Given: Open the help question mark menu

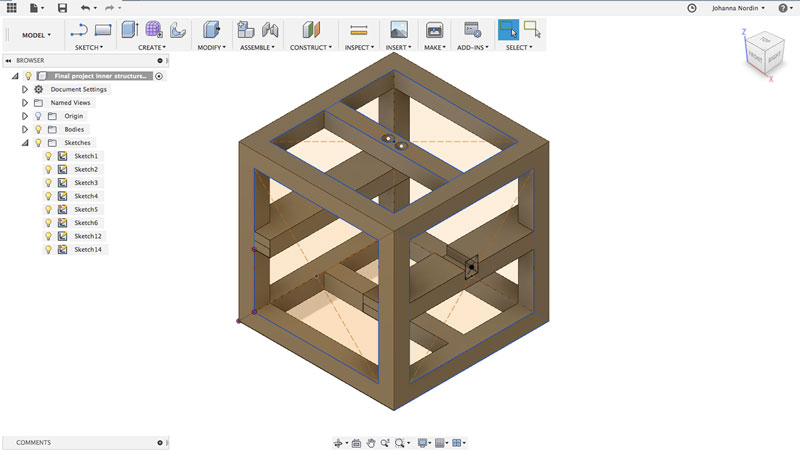Looking at the screenshot, I should click(x=783, y=8).
